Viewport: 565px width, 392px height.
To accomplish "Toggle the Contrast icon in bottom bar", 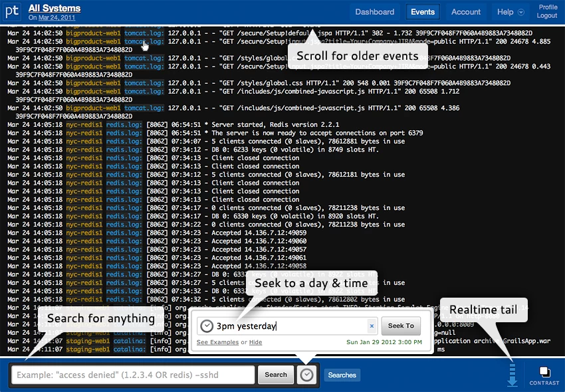I will pos(544,375).
